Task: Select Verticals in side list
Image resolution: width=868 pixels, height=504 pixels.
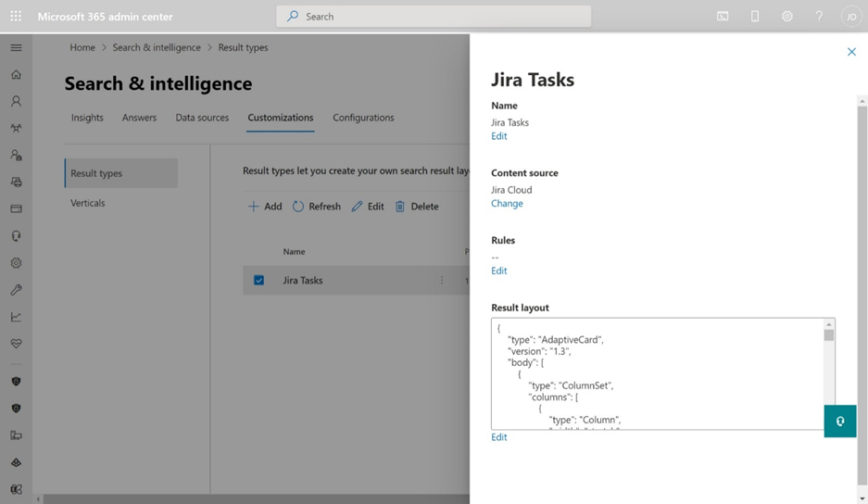Action: [x=87, y=203]
